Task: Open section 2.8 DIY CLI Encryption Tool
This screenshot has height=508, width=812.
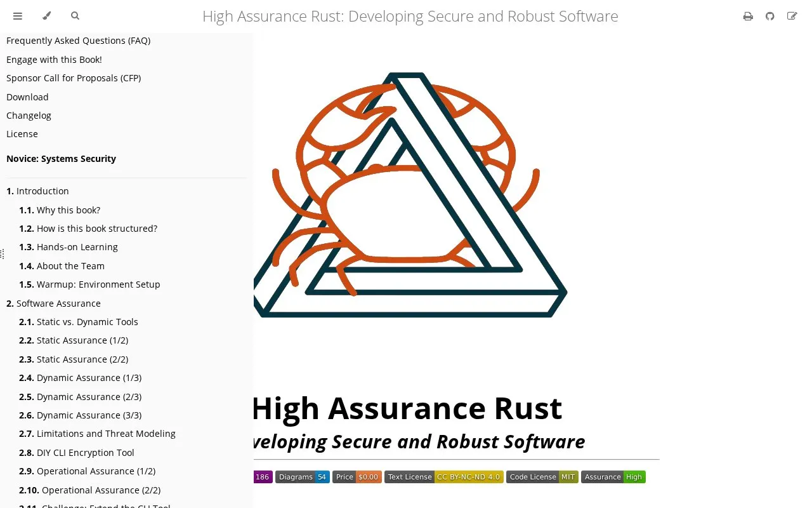Action: pyautogui.click(x=77, y=453)
